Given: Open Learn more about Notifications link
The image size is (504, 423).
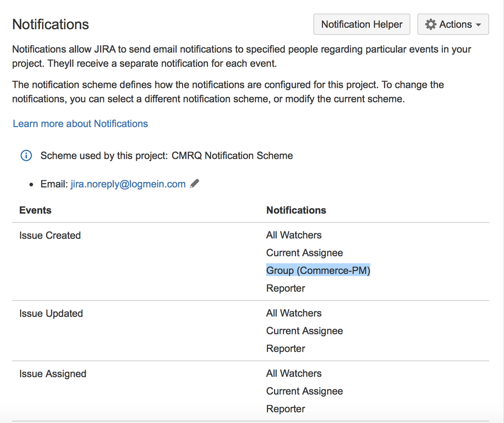Looking at the screenshot, I should 80,124.
